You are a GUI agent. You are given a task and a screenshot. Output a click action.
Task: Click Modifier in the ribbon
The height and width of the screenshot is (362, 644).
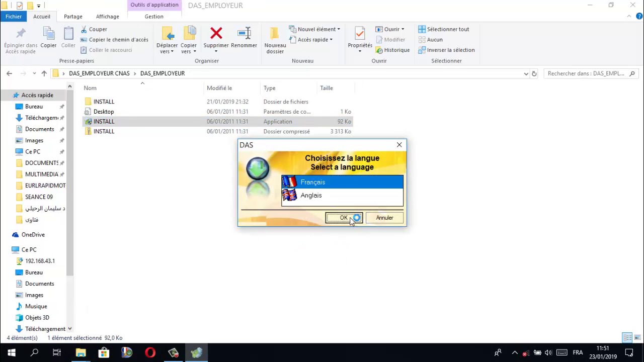pyautogui.click(x=390, y=40)
